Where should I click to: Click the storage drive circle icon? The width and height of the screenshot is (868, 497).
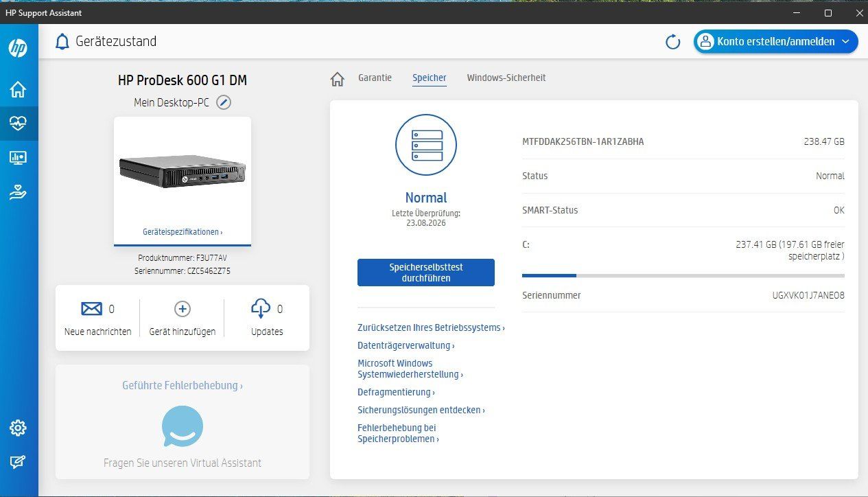click(x=426, y=145)
